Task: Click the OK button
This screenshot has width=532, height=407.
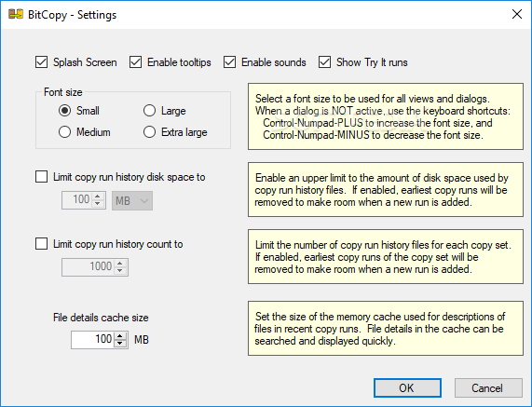Action: pos(407,387)
